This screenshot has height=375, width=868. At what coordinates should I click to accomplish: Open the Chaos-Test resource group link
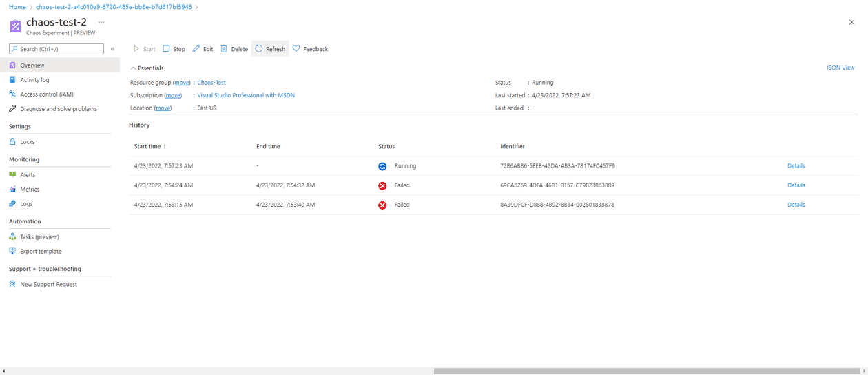point(211,83)
